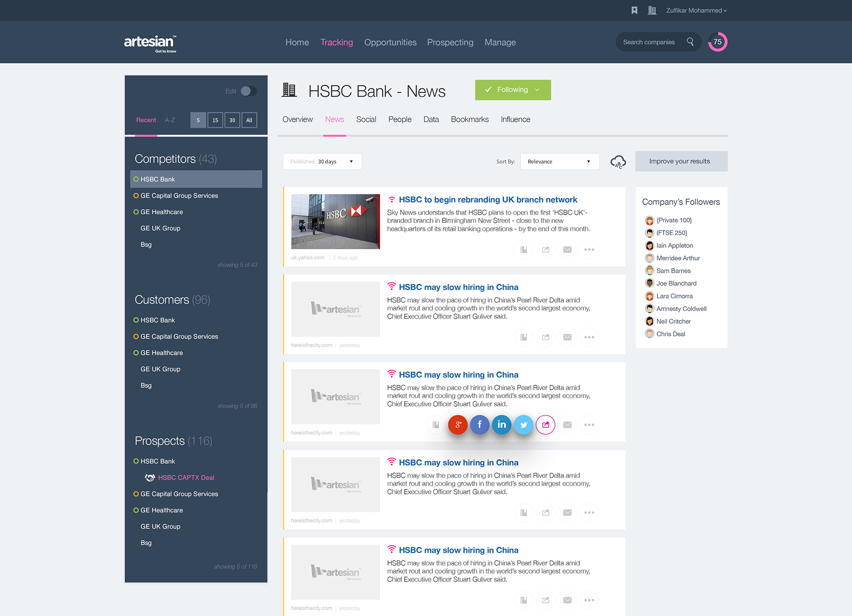Click the search magnifier icon
The width and height of the screenshot is (852, 616).
coord(690,42)
